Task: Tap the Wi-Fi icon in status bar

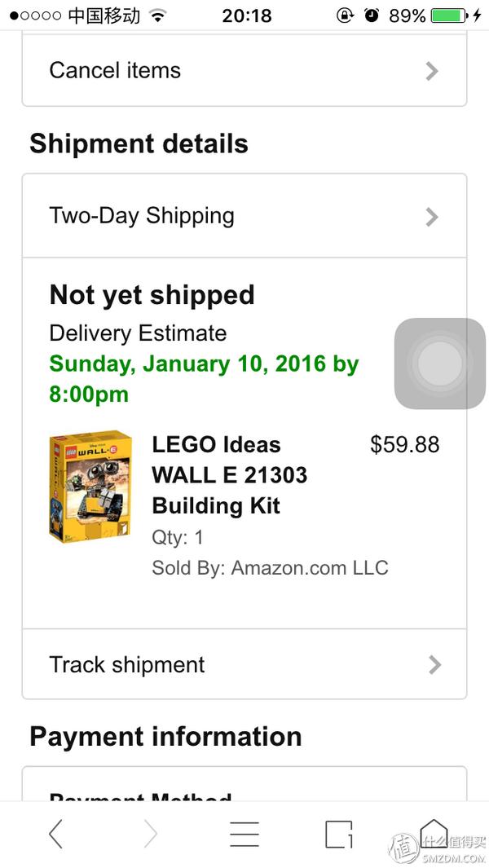Action: click(x=158, y=15)
